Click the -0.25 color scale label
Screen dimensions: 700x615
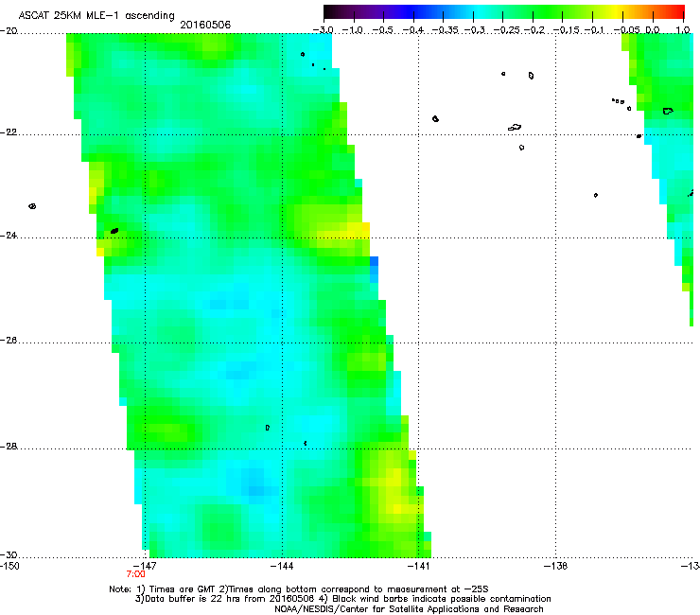[x=507, y=30]
